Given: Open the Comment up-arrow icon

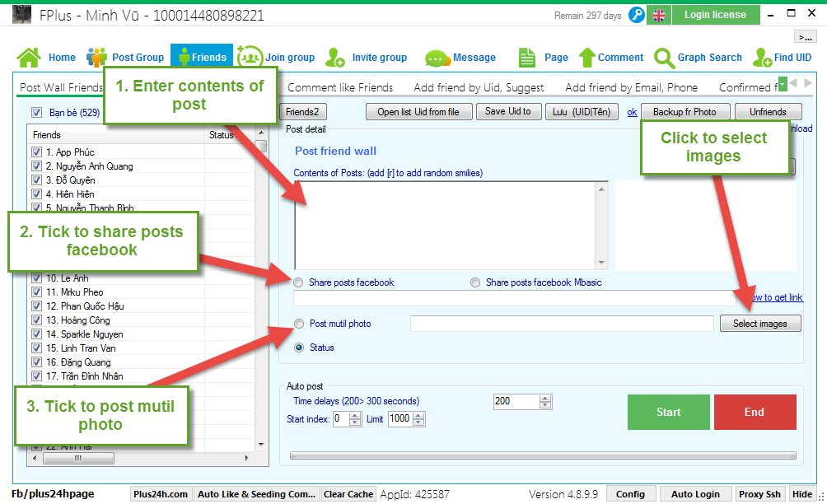Looking at the screenshot, I should coord(587,58).
